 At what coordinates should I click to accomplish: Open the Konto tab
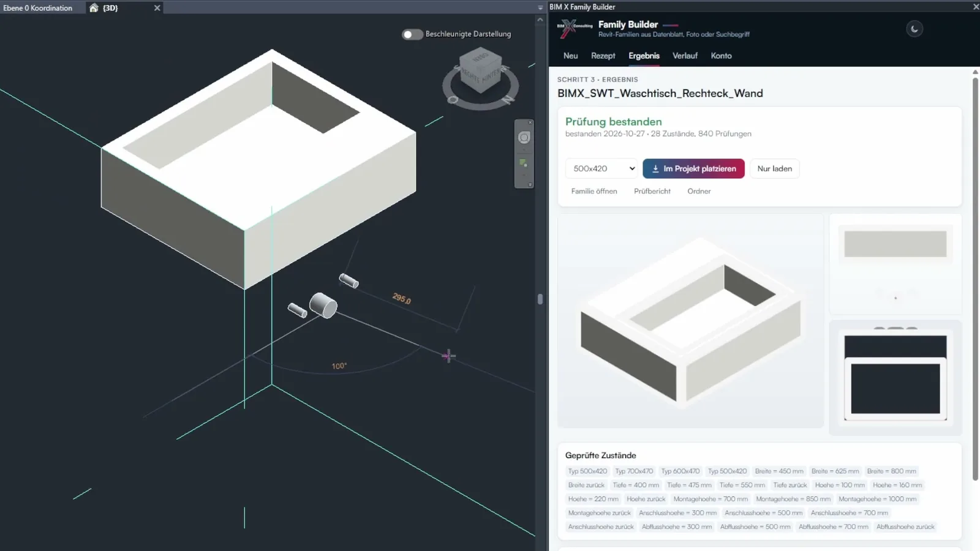[721, 56]
